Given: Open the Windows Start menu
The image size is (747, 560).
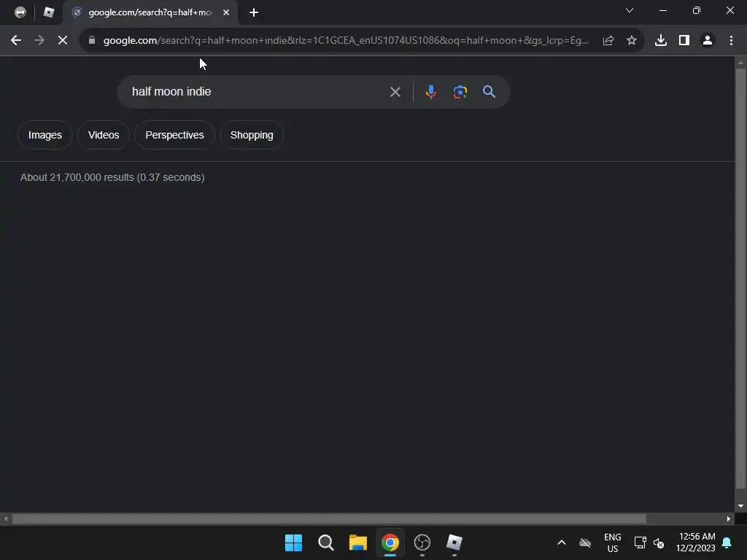Looking at the screenshot, I should click(x=293, y=542).
